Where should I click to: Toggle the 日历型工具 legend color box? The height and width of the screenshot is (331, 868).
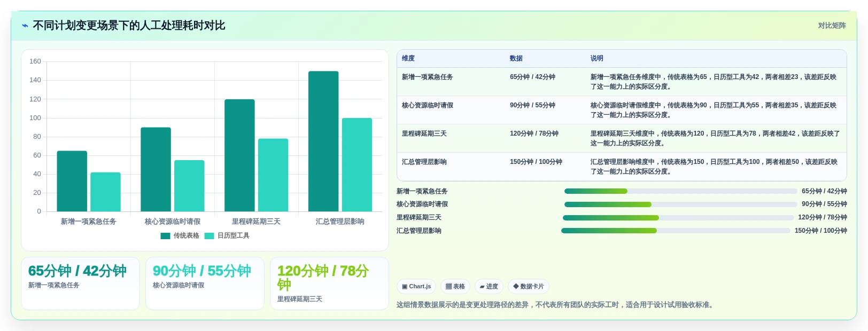point(209,236)
